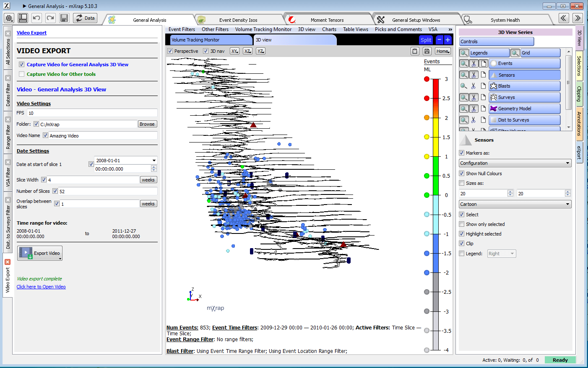Follow the Click here to Open Video link

[x=41, y=287]
